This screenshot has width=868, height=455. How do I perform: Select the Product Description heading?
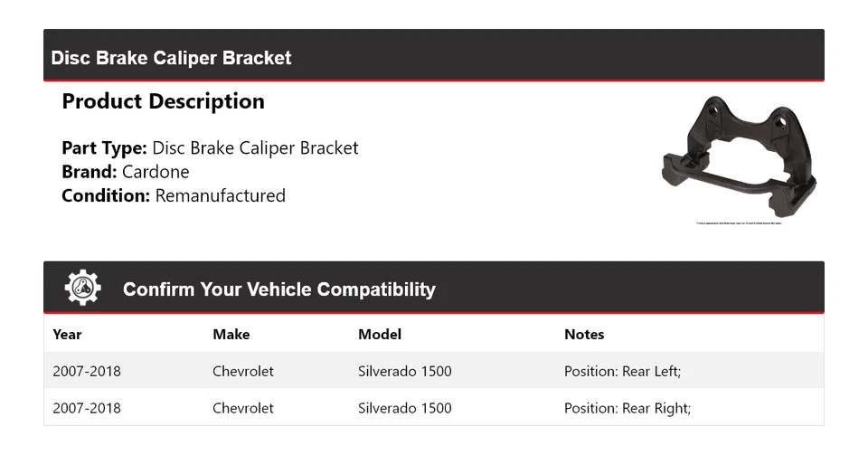pyautogui.click(x=163, y=101)
